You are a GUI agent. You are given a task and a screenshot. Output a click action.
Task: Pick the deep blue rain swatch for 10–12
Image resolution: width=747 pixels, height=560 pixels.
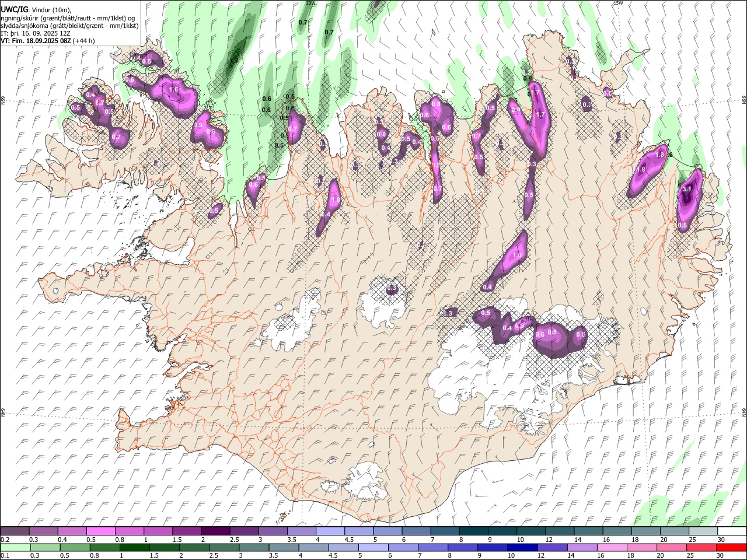point(522,548)
